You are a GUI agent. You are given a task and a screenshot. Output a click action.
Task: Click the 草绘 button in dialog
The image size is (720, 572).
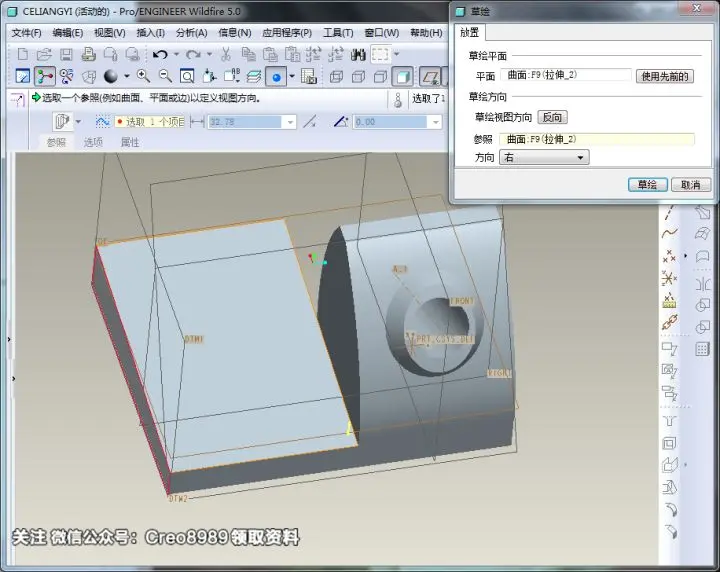[x=647, y=185]
